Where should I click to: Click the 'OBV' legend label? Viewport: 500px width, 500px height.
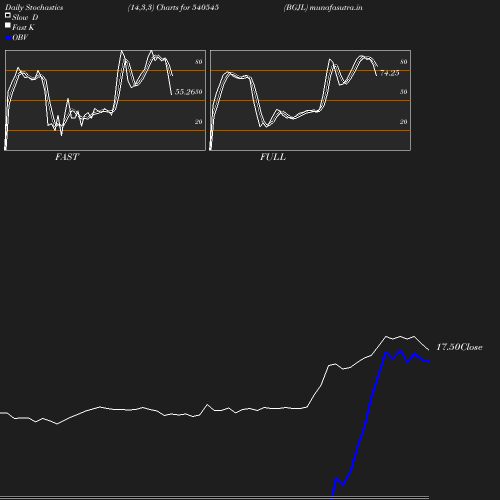pos(20,38)
